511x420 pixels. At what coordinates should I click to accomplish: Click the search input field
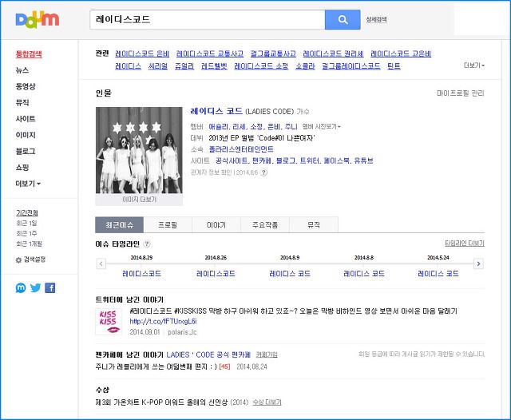(208, 19)
